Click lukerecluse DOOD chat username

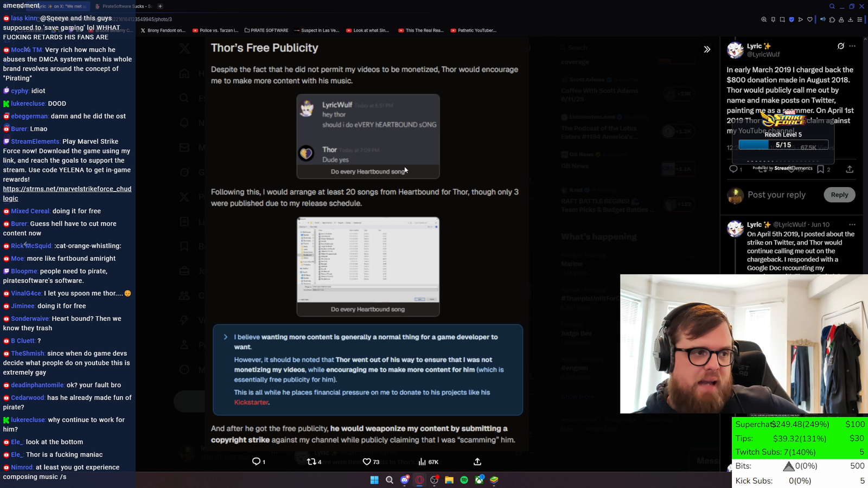[x=28, y=104]
